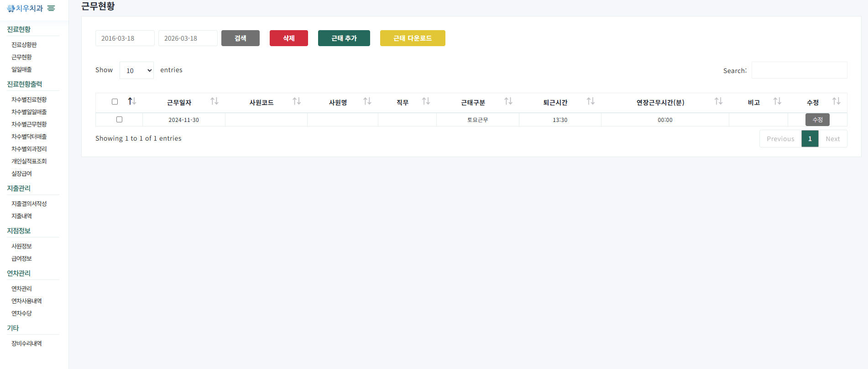Toggle the sidebar hamburger menu icon
This screenshot has height=369, width=868.
[x=51, y=8]
